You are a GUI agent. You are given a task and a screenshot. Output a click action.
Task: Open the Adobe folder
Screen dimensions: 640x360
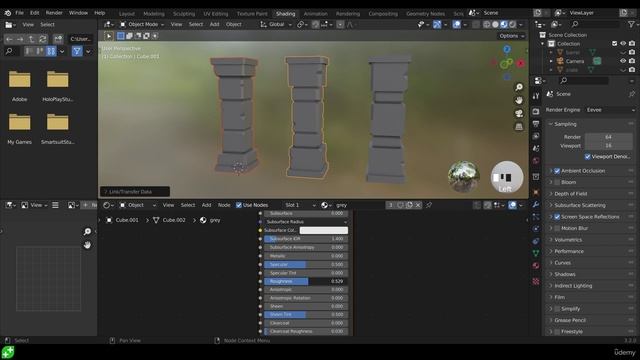(x=19, y=85)
